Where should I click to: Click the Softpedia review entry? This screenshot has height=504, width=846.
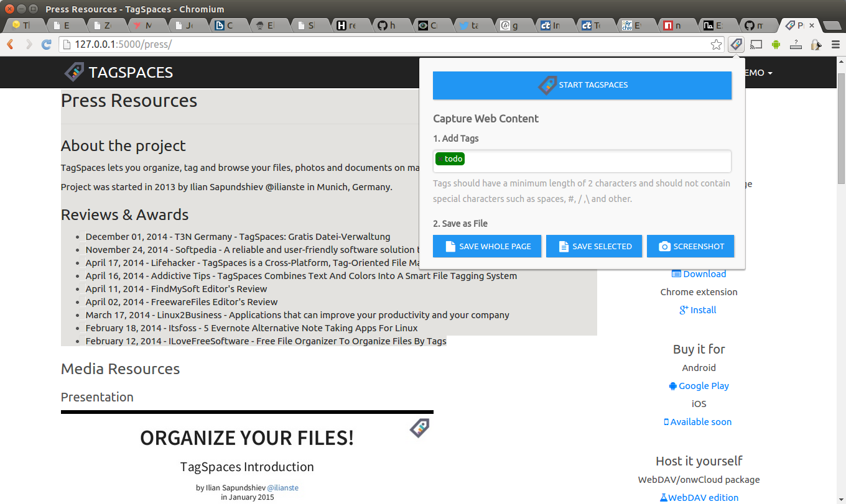pos(253,250)
